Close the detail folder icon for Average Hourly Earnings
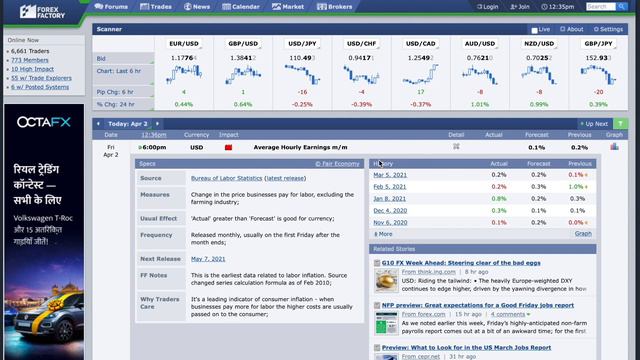 click(456, 147)
